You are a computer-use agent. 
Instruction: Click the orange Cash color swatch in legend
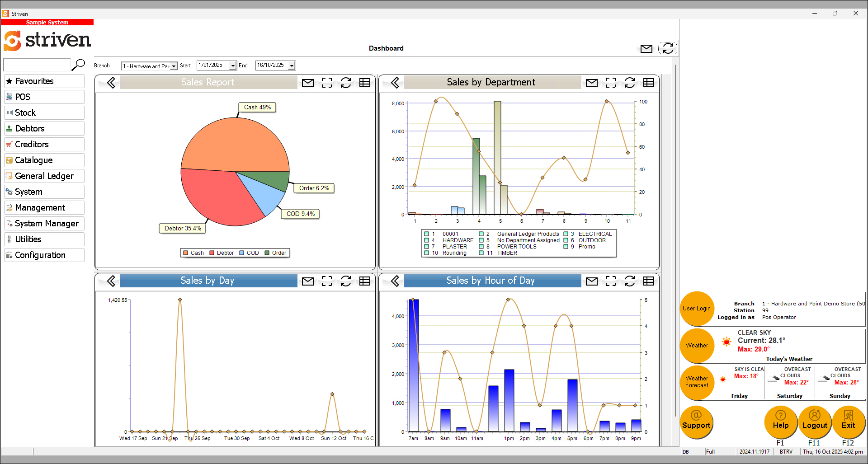point(185,253)
